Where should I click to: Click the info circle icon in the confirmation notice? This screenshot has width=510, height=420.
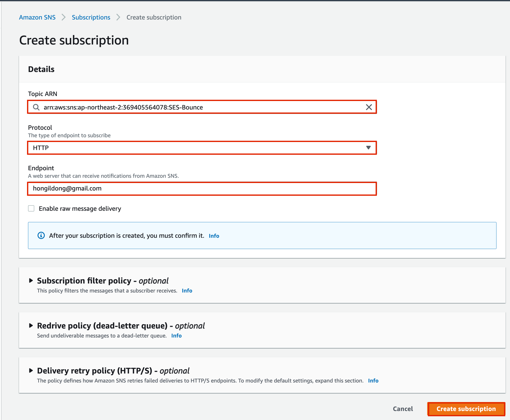41,235
